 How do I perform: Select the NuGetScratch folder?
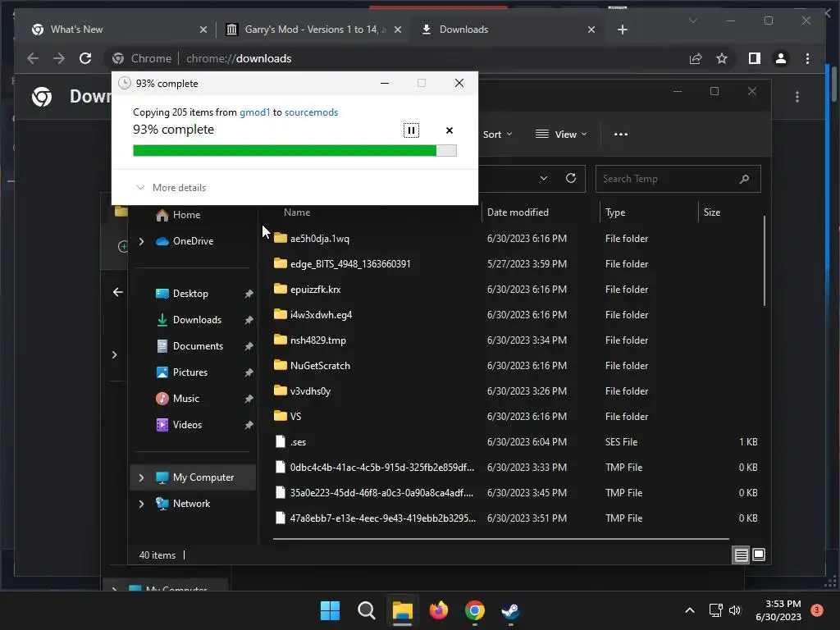pos(320,365)
